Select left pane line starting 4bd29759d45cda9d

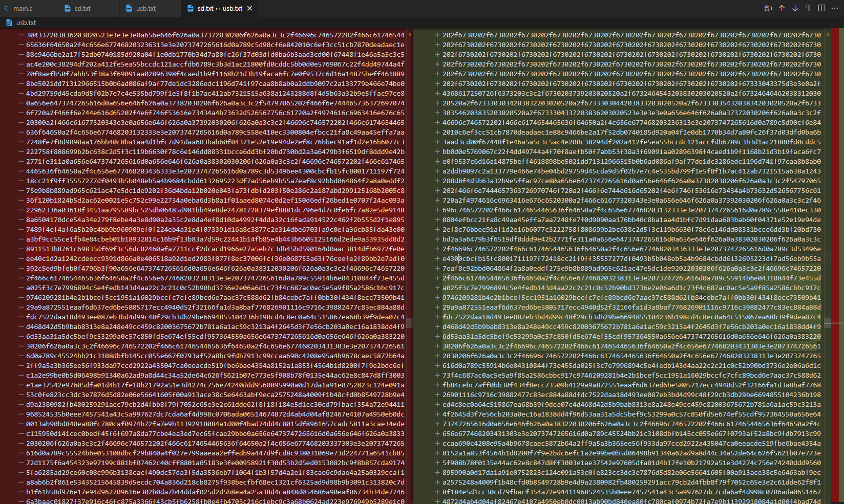point(215,93)
